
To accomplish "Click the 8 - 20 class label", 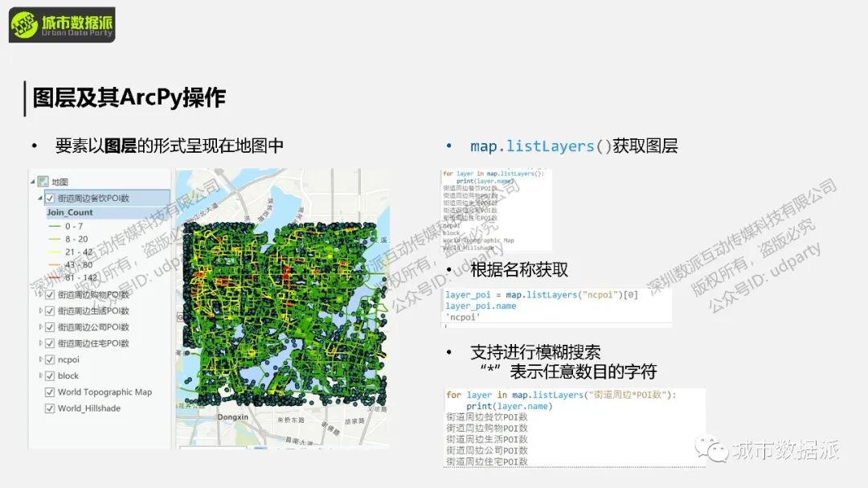I will coord(76,239).
